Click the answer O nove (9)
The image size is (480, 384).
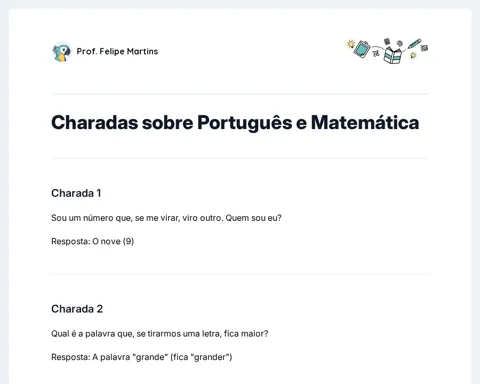tap(113, 241)
